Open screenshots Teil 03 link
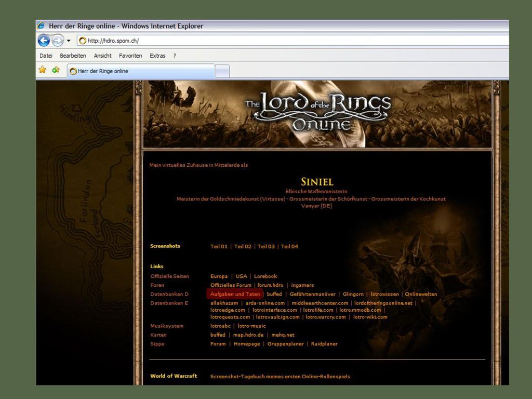The image size is (532, 399). pyautogui.click(x=266, y=246)
